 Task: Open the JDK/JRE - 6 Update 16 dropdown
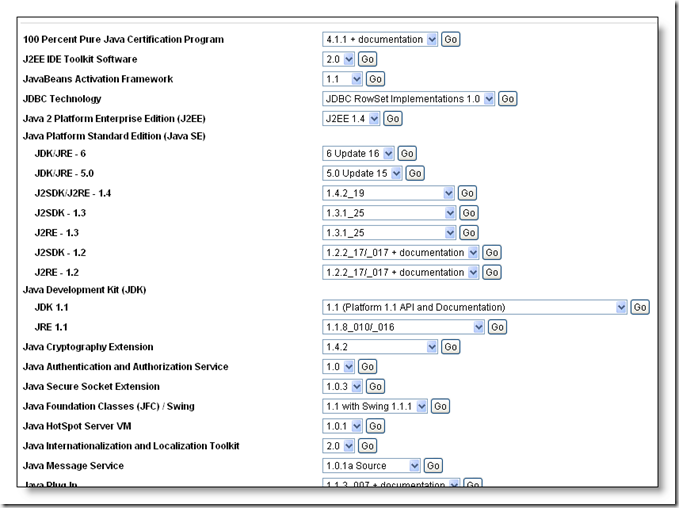click(358, 153)
